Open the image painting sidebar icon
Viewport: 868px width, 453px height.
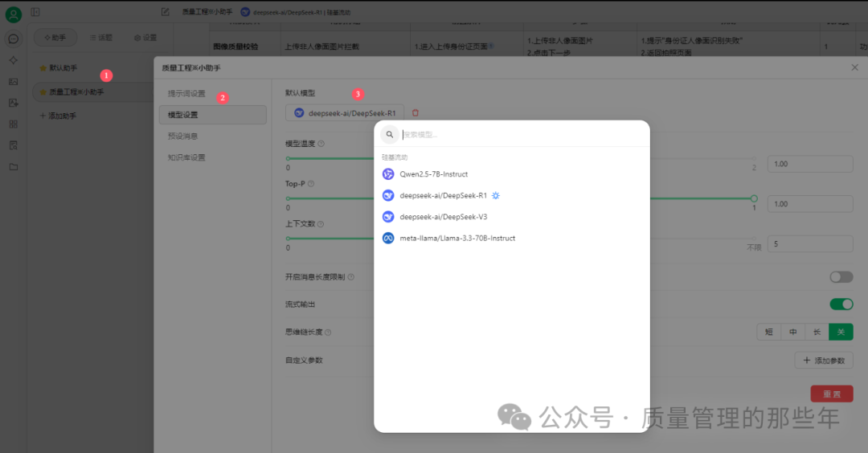pos(14,82)
